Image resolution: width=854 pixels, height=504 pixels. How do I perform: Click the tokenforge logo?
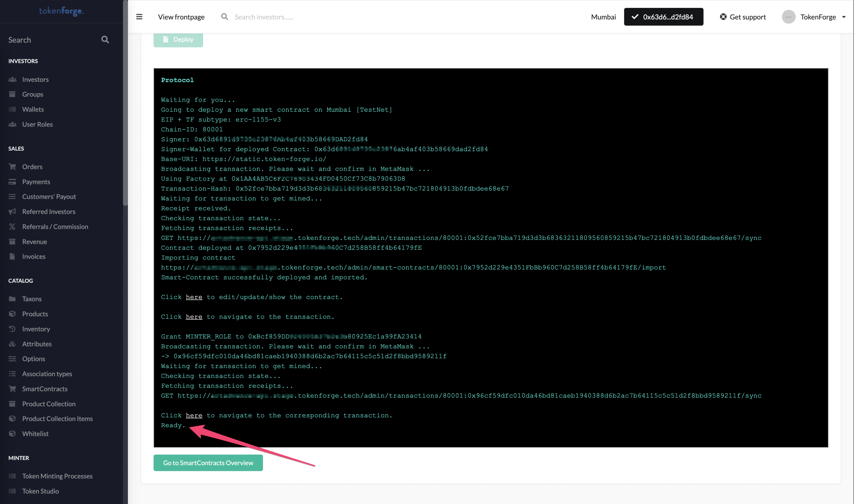click(x=61, y=11)
